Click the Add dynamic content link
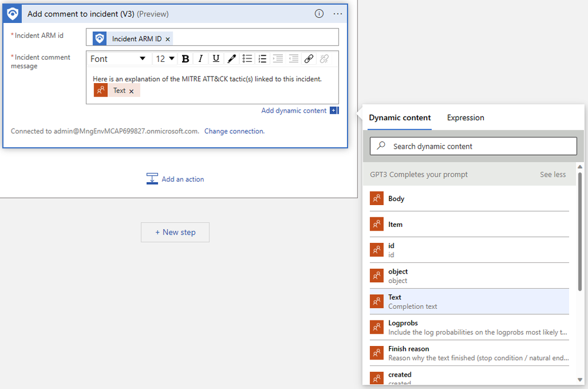Screen dimensions: 588x389 [x=293, y=111]
